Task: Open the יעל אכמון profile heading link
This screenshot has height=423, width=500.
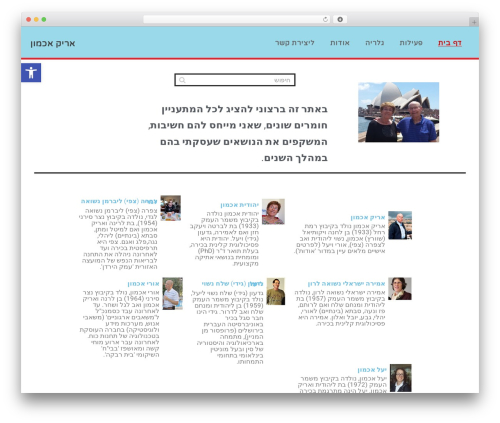Action: [x=372, y=370]
